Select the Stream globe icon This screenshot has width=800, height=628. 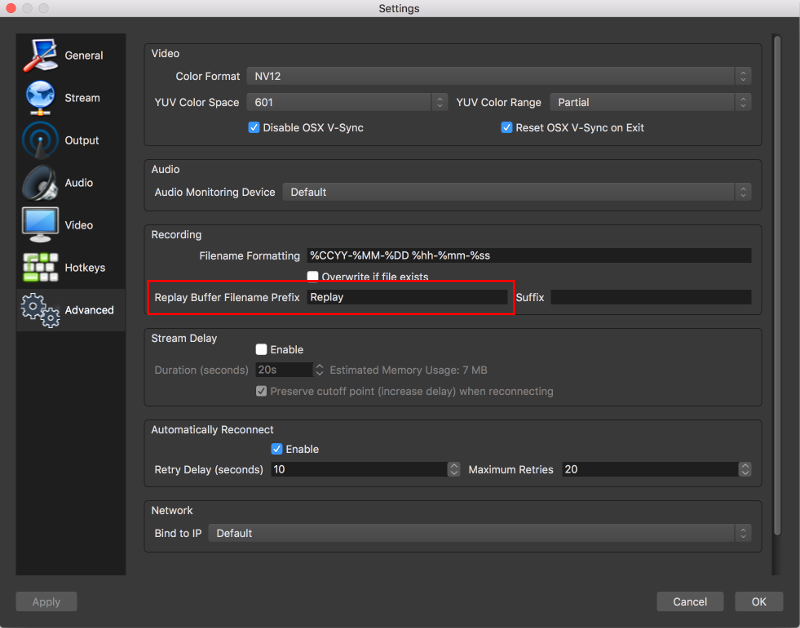point(40,98)
